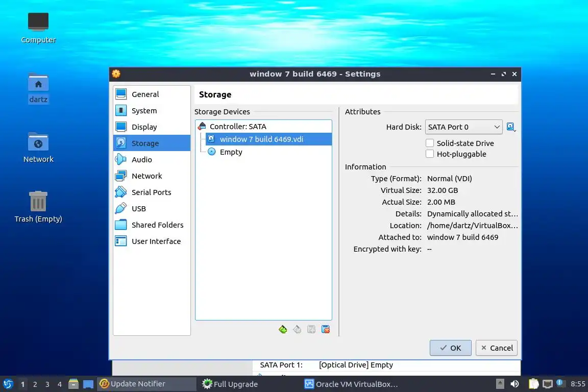Open the Computer desktop icon
This screenshot has height=392, width=588.
point(38,28)
